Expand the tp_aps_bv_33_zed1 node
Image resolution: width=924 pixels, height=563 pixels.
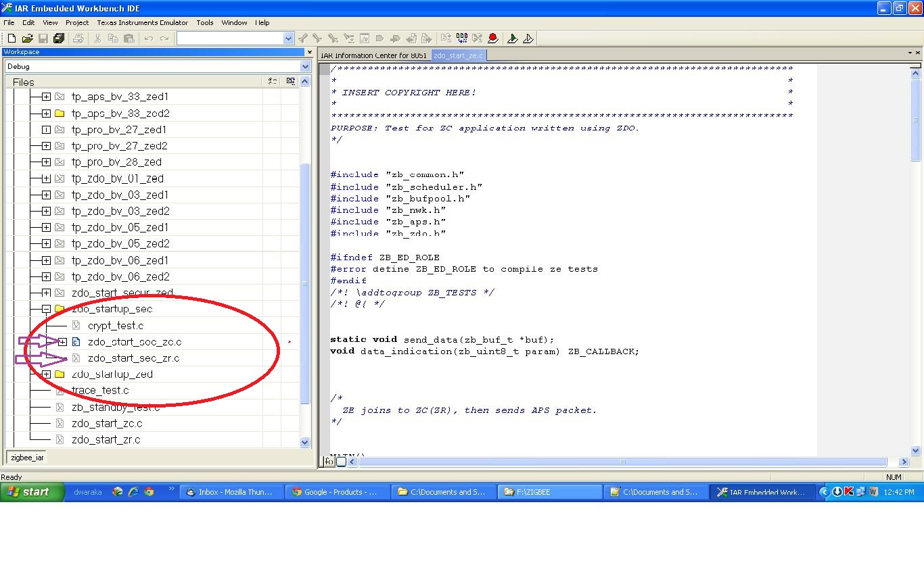pyautogui.click(x=46, y=97)
